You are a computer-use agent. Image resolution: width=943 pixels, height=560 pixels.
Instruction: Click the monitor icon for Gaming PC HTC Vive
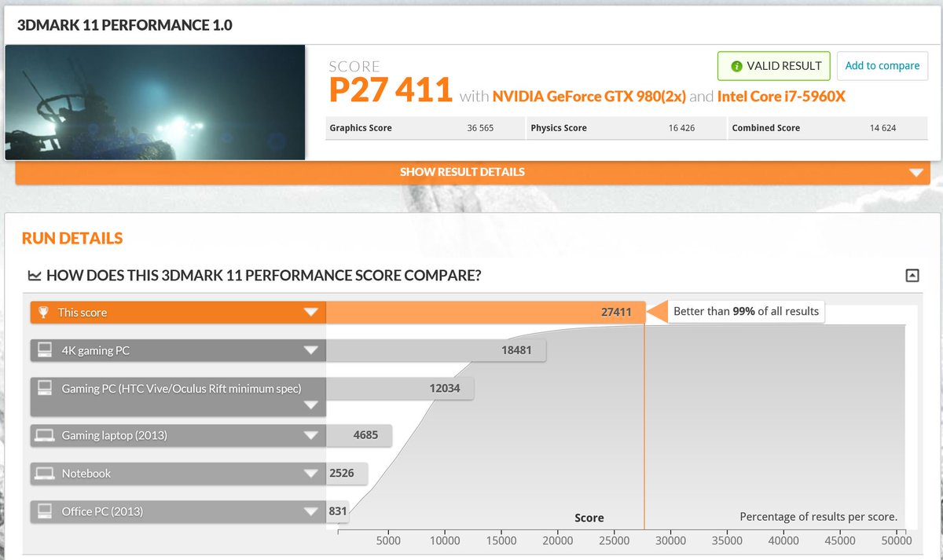[x=45, y=388]
